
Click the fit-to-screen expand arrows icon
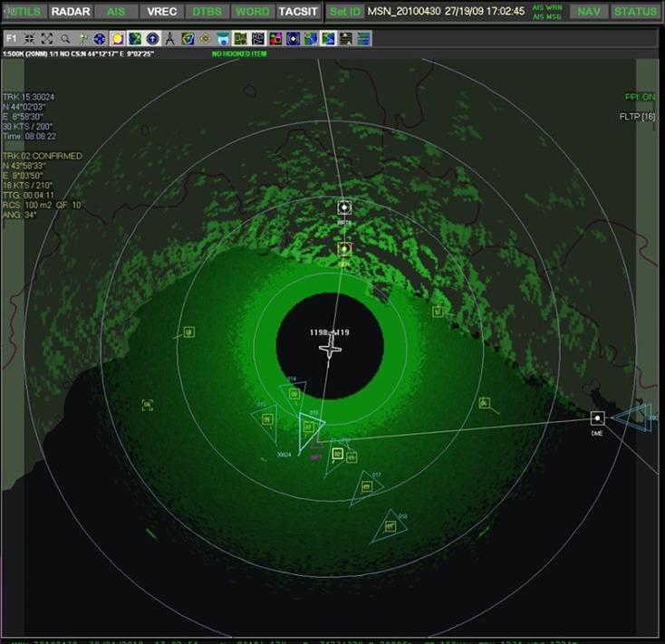point(47,39)
